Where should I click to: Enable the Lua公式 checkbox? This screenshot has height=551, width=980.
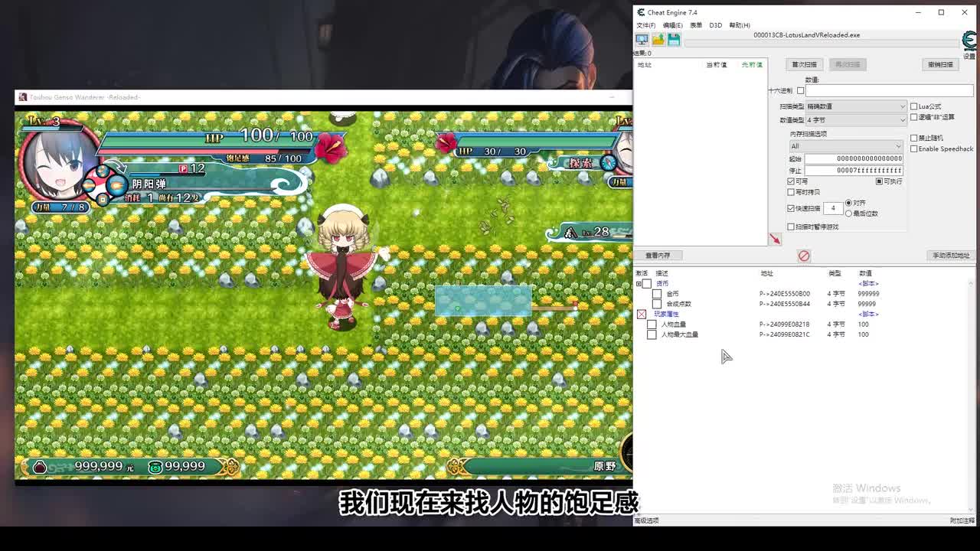tap(913, 106)
